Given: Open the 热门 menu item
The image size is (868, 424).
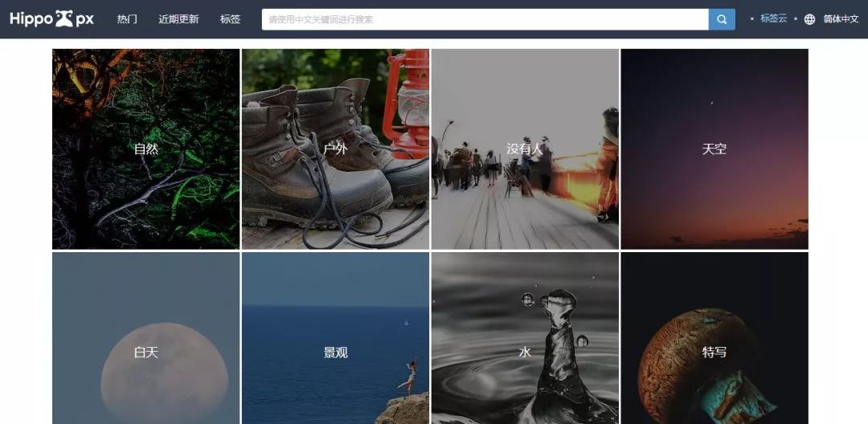Looking at the screenshot, I should 127,19.
